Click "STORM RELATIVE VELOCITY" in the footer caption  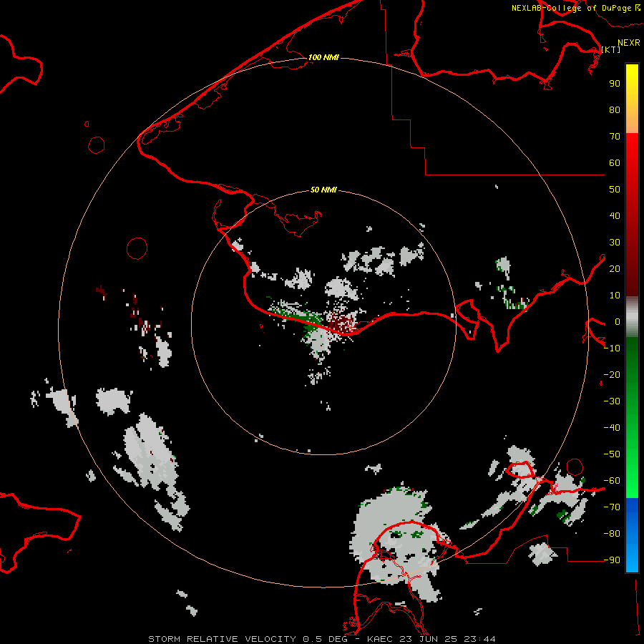pos(222,639)
